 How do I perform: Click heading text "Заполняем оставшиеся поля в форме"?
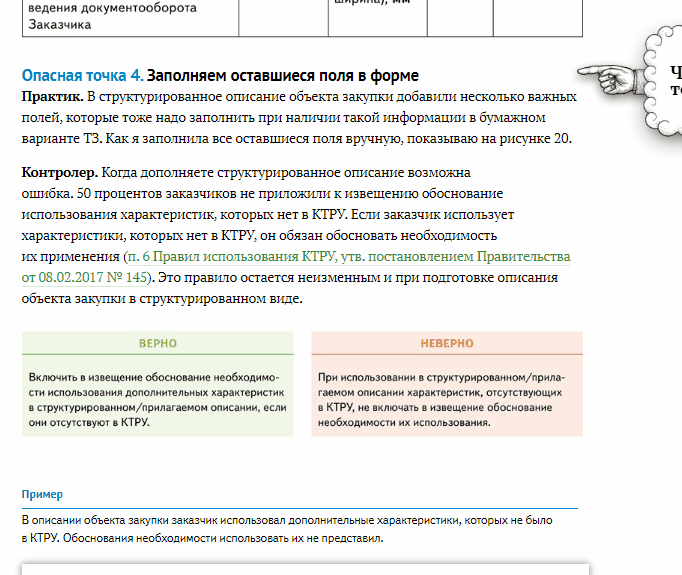coord(283,76)
